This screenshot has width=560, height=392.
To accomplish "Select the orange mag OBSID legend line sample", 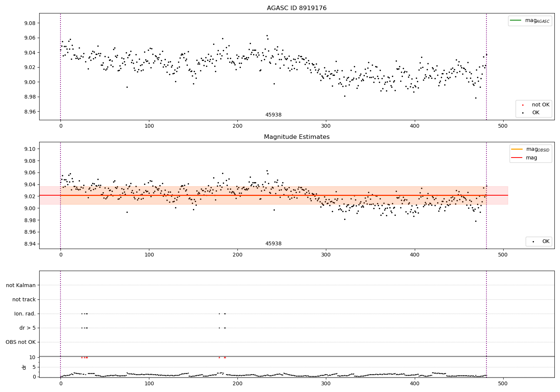I will click(x=517, y=149).
